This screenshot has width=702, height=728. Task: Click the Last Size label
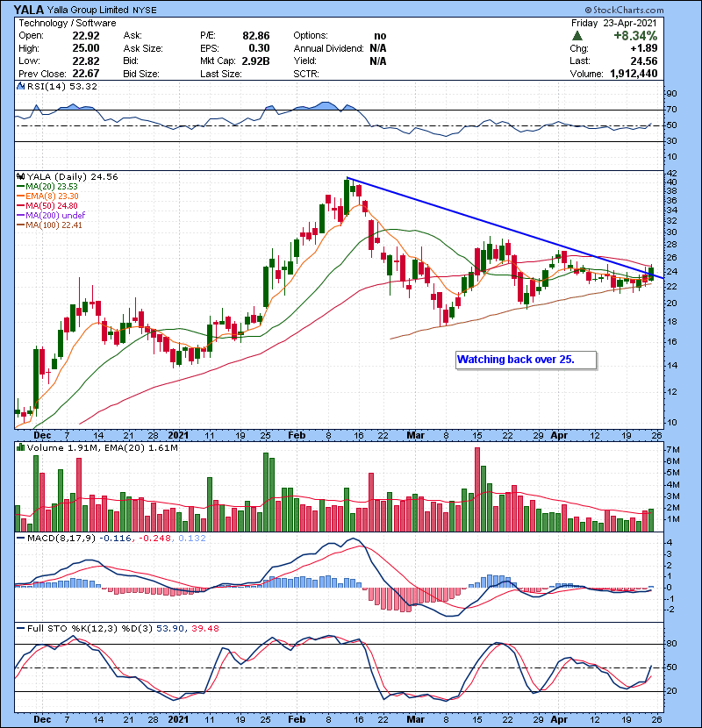[x=220, y=74]
